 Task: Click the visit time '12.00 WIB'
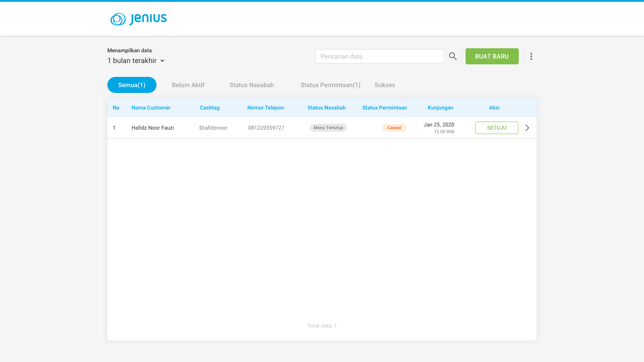[444, 132]
